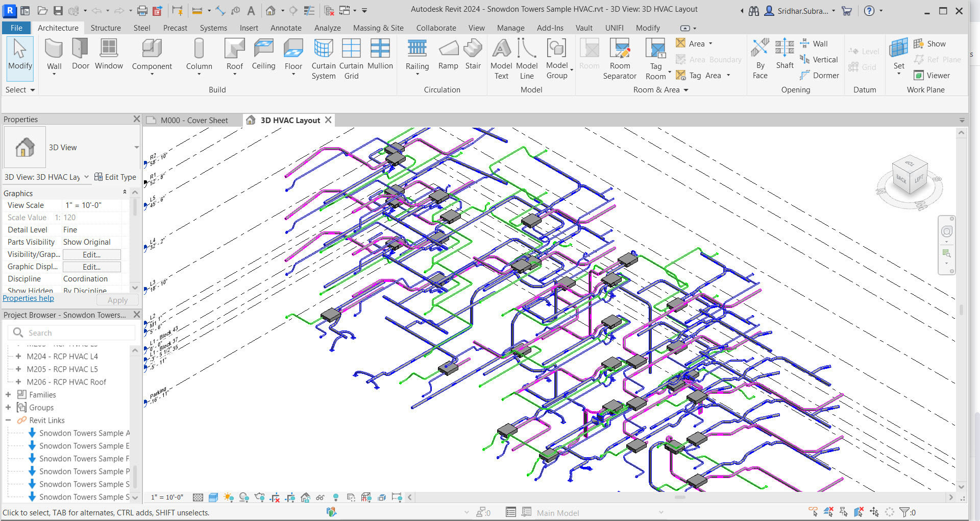The width and height of the screenshot is (980, 521).
Task: Click the Graphic Display Options Edit button
Action: 92,267
